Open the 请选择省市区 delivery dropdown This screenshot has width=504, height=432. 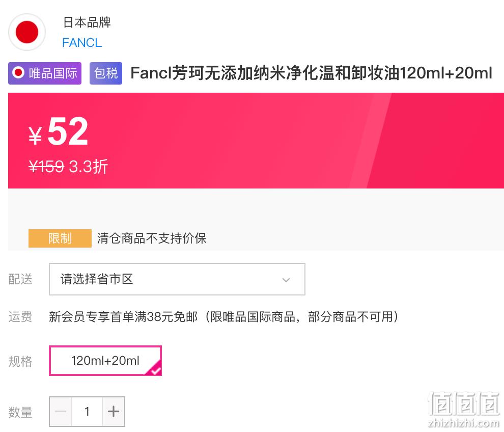[x=177, y=279]
